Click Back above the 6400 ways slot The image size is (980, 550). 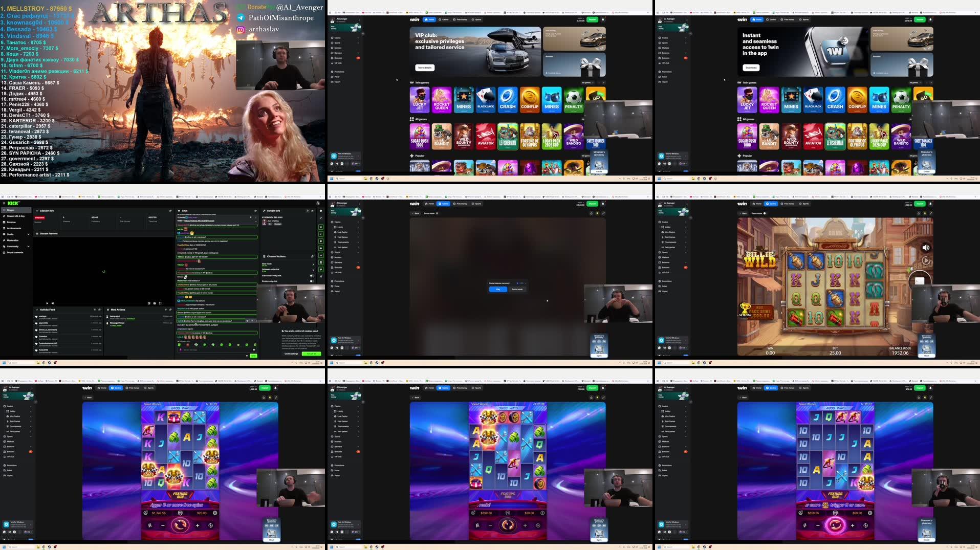click(89, 397)
